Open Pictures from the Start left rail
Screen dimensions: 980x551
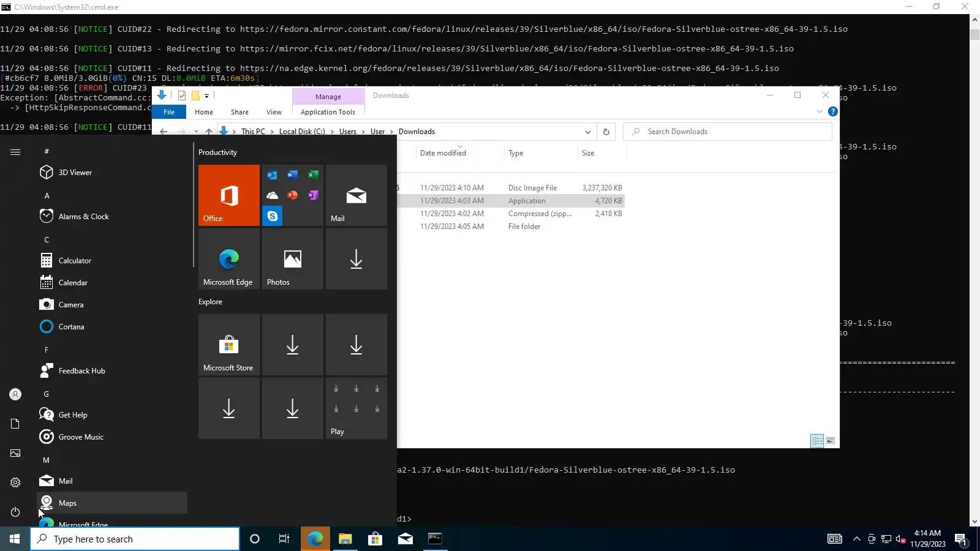[15, 453]
